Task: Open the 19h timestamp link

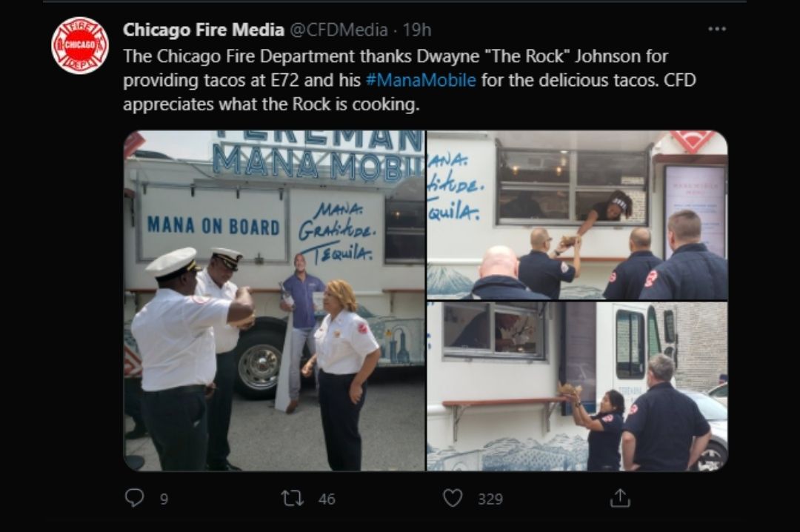Action: 417,30
